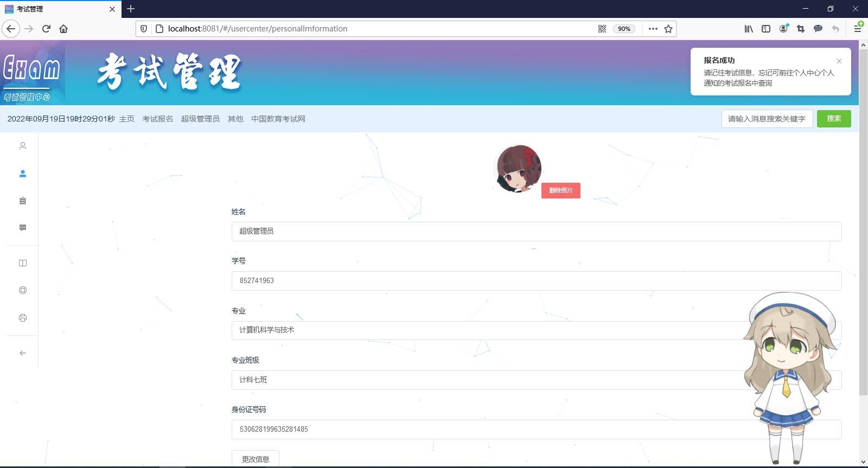The height and width of the screenshot is (468, 868).
Task: Open the clipboard icon in sidebar
Action: pyautogui.click(x=23, y=201)
